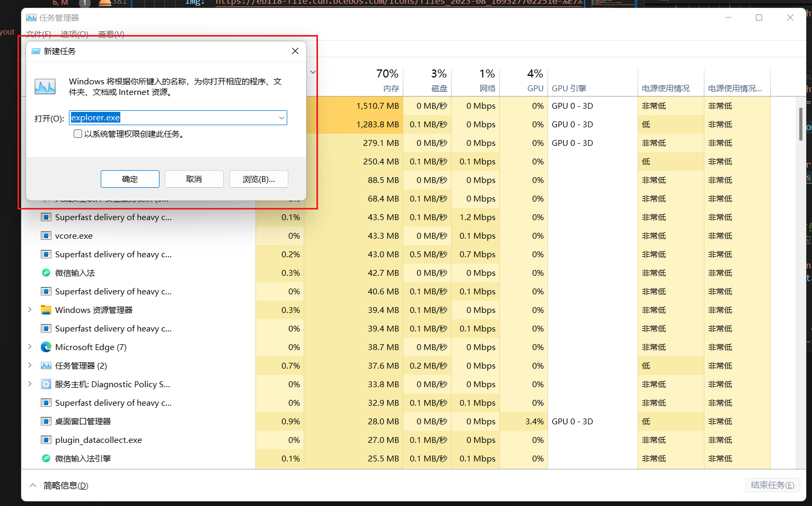Click the Task Manager title bar icon
Screen dimensions: 812x506
click(x=31, y=18)
